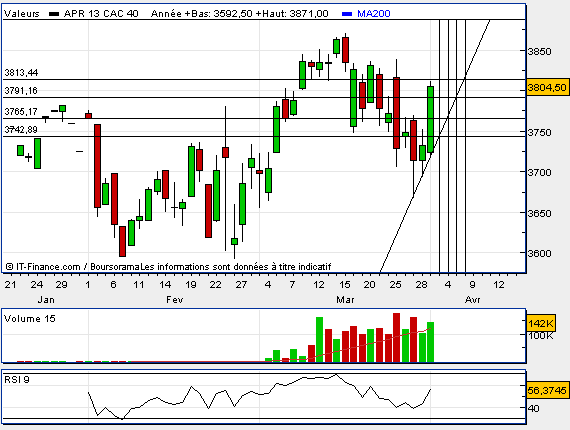Click the date label 22 on time axis
The width and height of the screenshot is (570, 430).
click(216, 285)
